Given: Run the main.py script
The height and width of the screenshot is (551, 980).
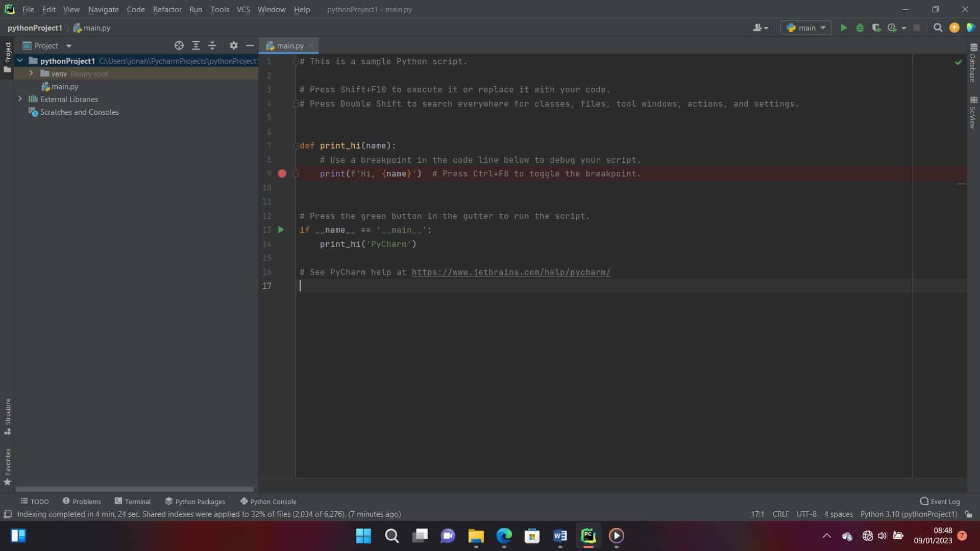Looking at the screenshot, I should click(844, 28).
